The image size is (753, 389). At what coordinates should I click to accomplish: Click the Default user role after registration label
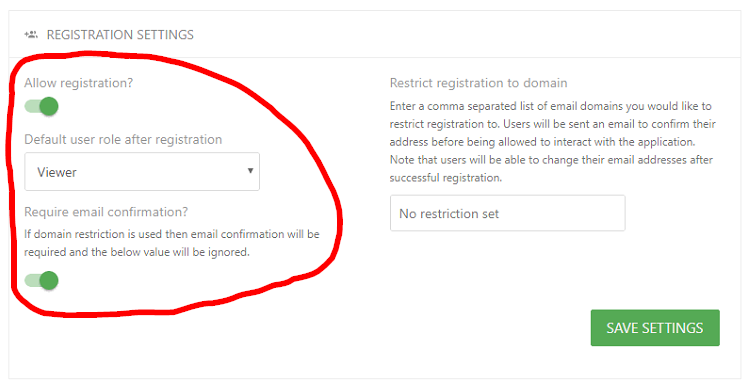click(123, 139)
